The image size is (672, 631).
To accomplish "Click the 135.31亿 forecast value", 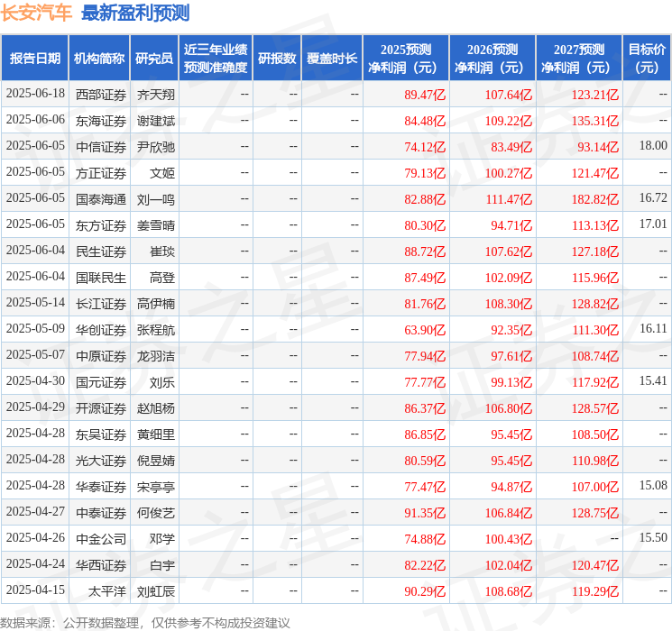I will pos(594,121).
